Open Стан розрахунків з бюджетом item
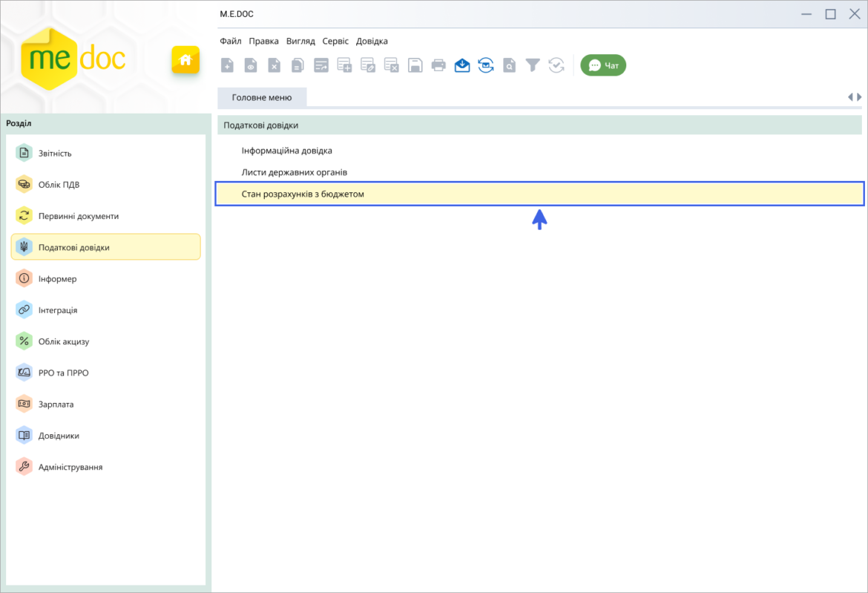Viewport: 868px width, 593px height. pyautogui.click(x=540, y=194)
